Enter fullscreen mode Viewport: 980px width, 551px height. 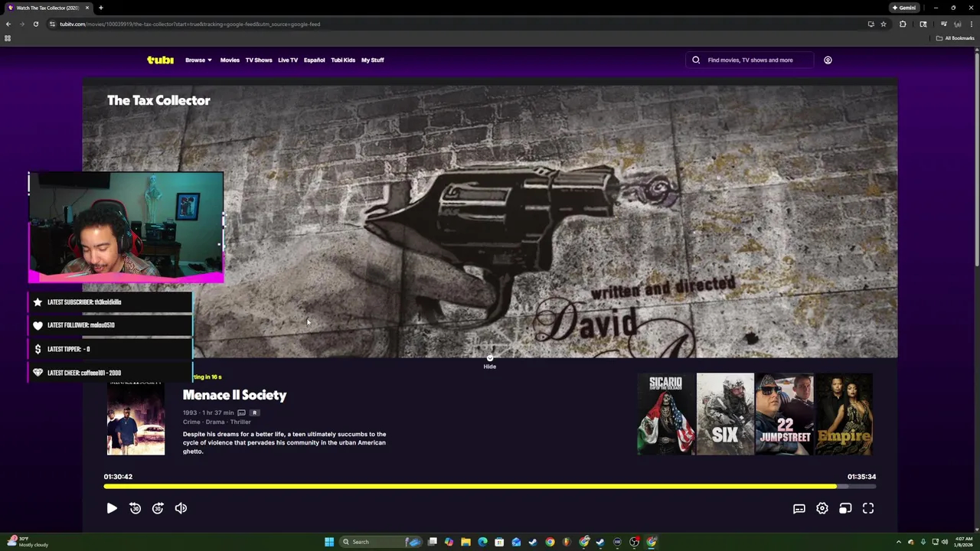(x=868, y=508)
